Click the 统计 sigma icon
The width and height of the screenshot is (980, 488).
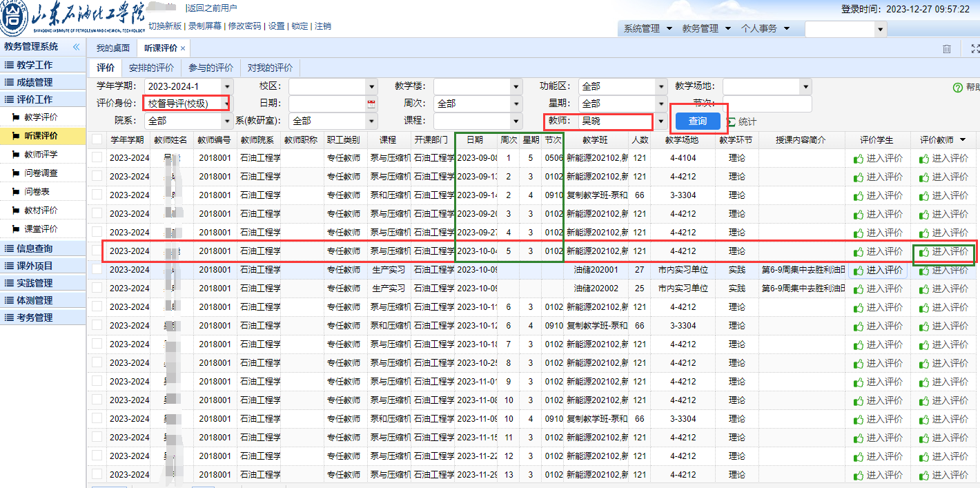point(732,121)
